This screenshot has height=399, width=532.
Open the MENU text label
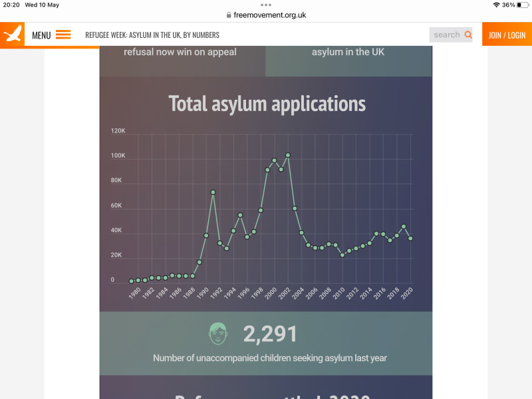41,35
